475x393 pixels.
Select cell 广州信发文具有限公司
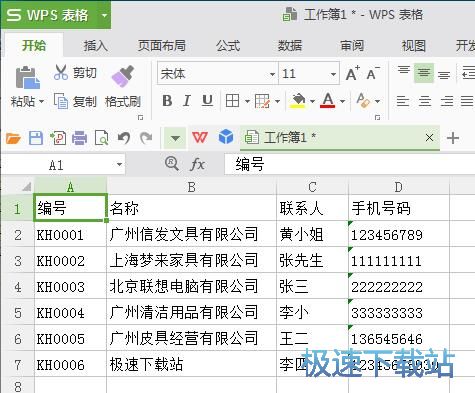pyautogui.click(x=191, y=234)
